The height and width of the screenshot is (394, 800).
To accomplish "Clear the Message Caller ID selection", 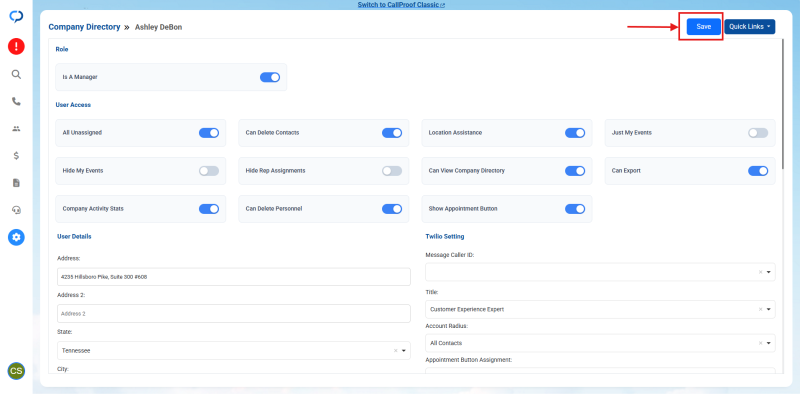I will (760, 272).
